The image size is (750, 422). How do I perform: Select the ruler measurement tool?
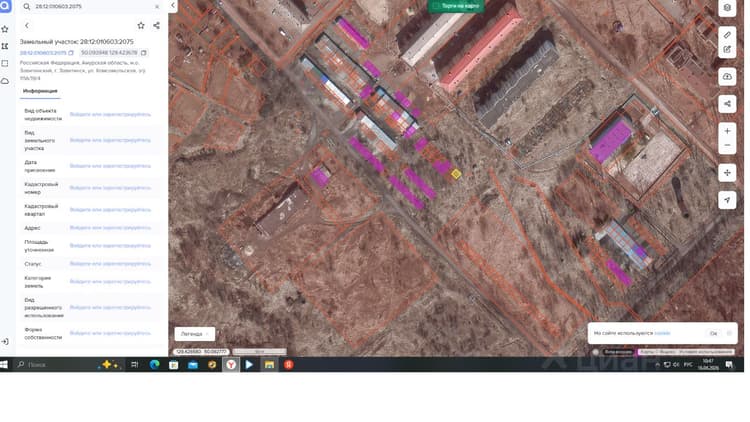point(727,35)
